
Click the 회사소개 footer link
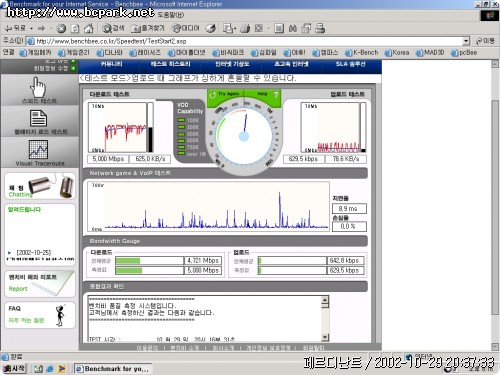223,348
